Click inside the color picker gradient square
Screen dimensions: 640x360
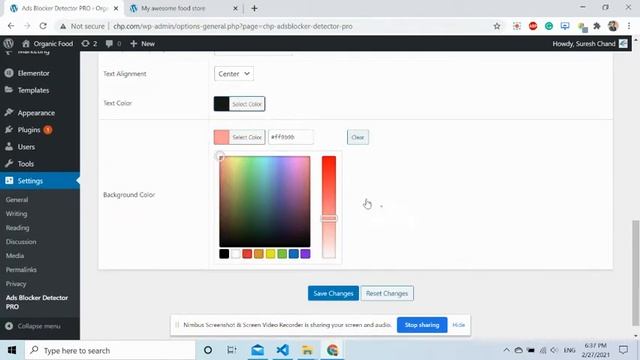(264, 201)
